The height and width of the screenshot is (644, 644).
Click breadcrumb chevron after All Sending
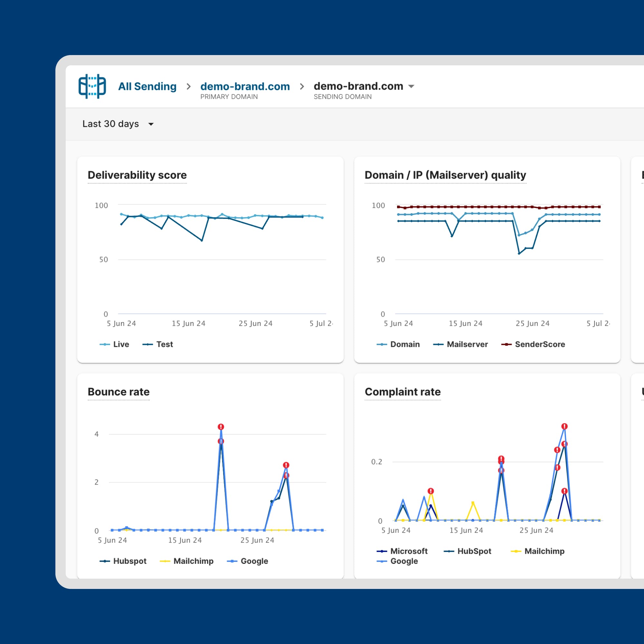[x=189, y=87]
